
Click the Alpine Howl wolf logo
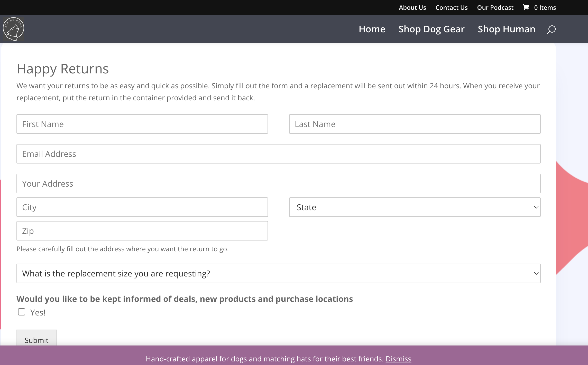coord(13,28)
